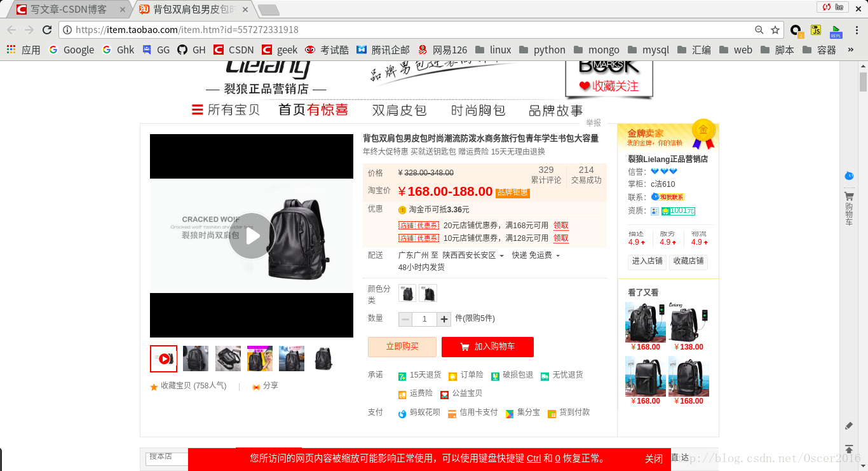
Task: Click the 举报 report link
Action: pos(593,123)
